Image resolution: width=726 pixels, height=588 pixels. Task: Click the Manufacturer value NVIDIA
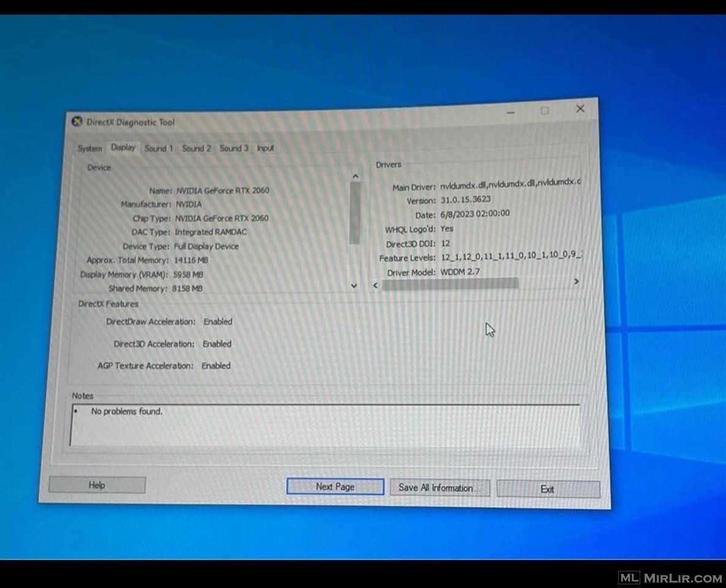189,204
